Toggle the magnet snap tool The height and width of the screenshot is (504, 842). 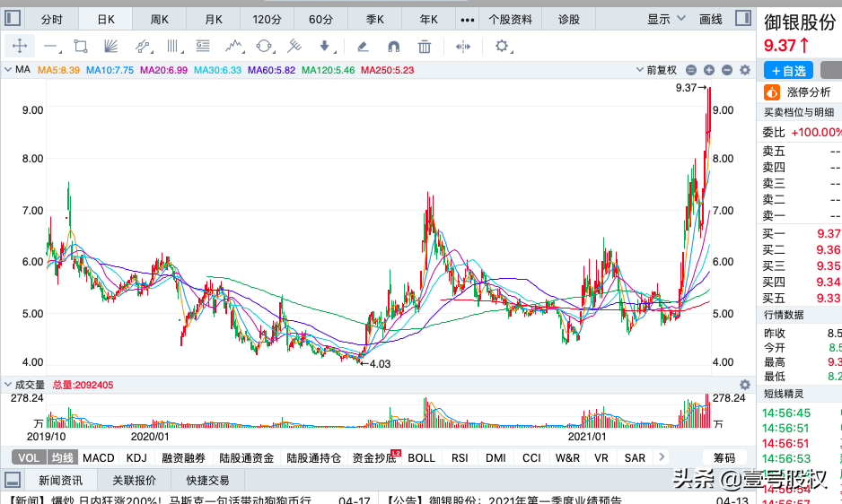pos(393,47)
